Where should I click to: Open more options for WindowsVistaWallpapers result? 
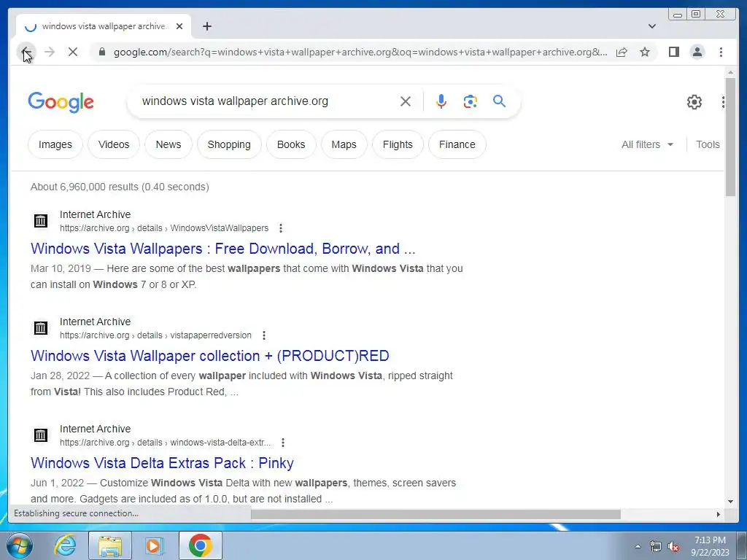(281, 228)
